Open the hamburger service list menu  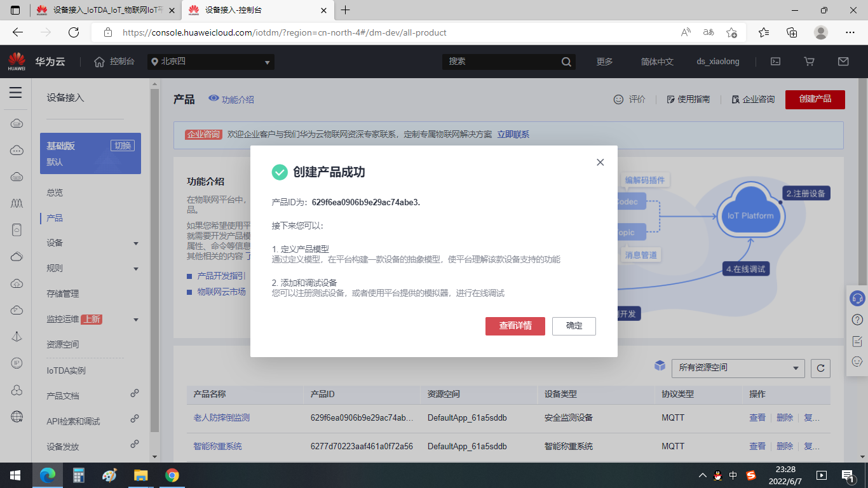16,93
